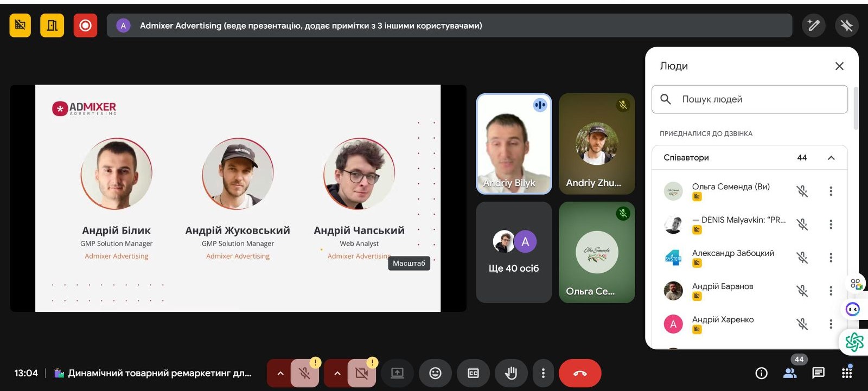The width and height of the screenshot is (868, 391).
Task: Toggle mute for Ольга Семенда (Ви)
Action: tap(802, 191)
